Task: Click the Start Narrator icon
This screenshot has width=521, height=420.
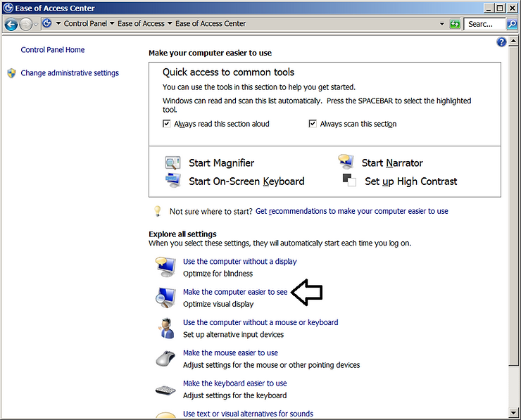Action: coord(346,163)
